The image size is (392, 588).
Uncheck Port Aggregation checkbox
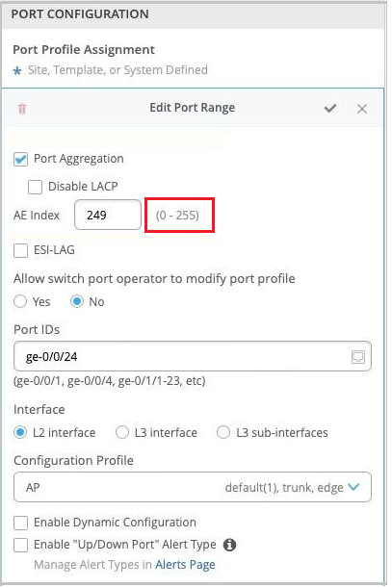(20, 159)
